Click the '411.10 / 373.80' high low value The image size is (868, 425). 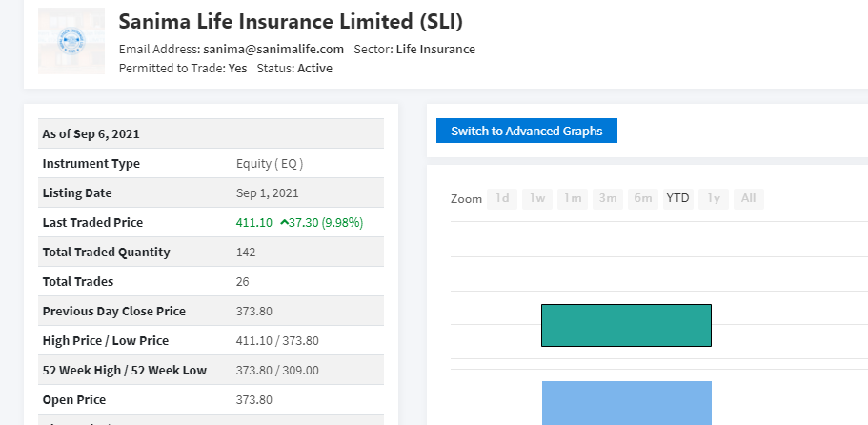(277, 340)
